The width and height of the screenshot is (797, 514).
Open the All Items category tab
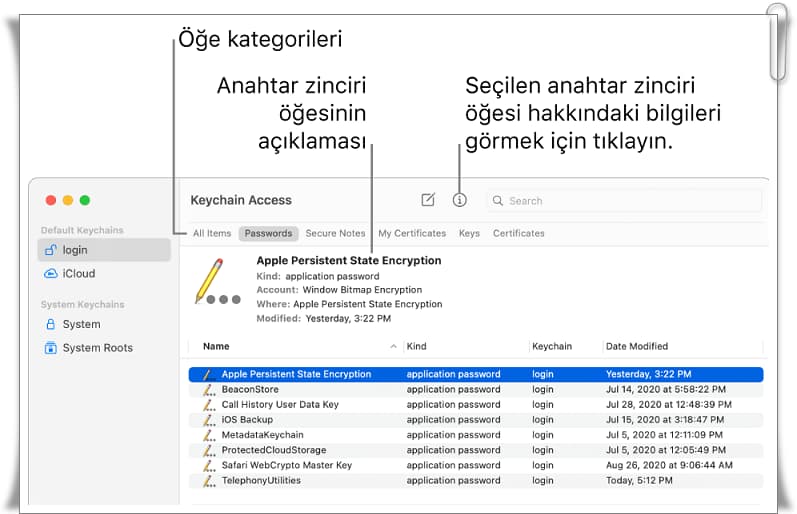pyautogui.click(x=212, y=233)
